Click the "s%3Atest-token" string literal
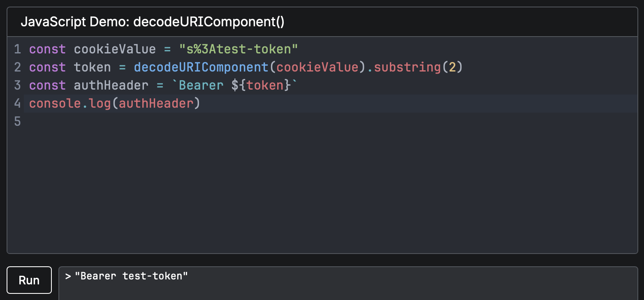Screen dimensions: 644x300 click(238, 49)
